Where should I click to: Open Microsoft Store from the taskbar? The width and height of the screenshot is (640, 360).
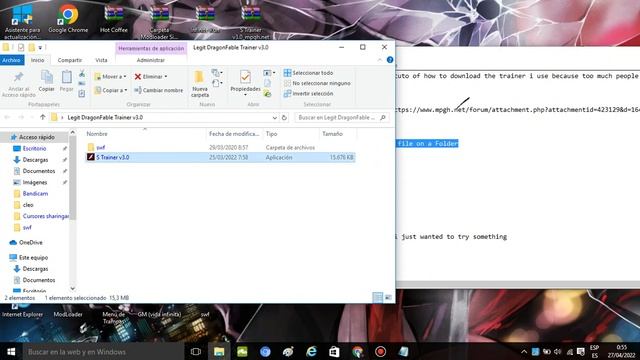[x=334, y=351]
